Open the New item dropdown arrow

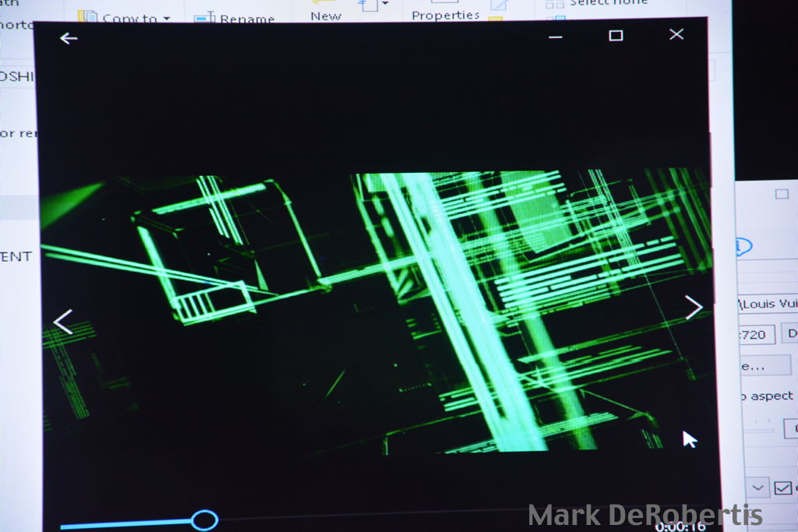(385, 6)
